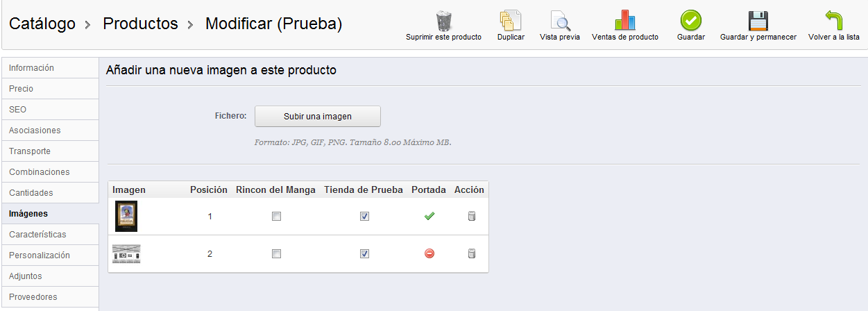
Task: Open the Combinaciones tab in sidebar
Action: pos(40,172)
